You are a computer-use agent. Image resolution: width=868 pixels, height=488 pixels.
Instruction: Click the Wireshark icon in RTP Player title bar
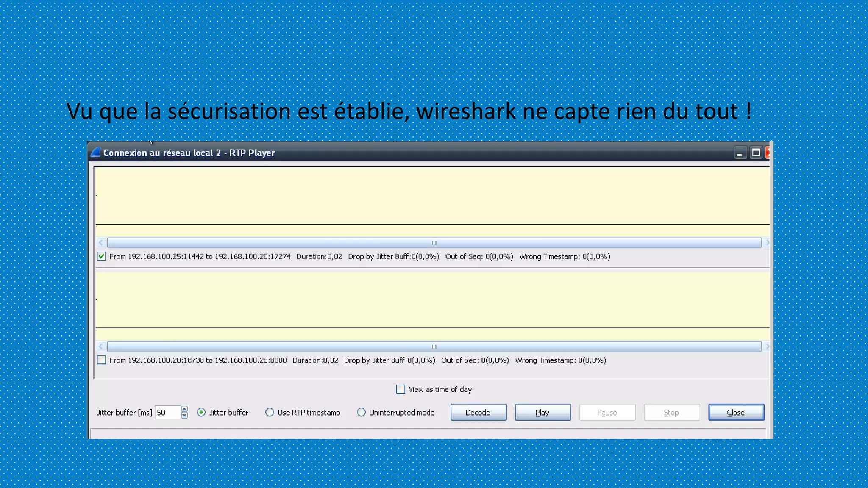[x=96, y=152]
